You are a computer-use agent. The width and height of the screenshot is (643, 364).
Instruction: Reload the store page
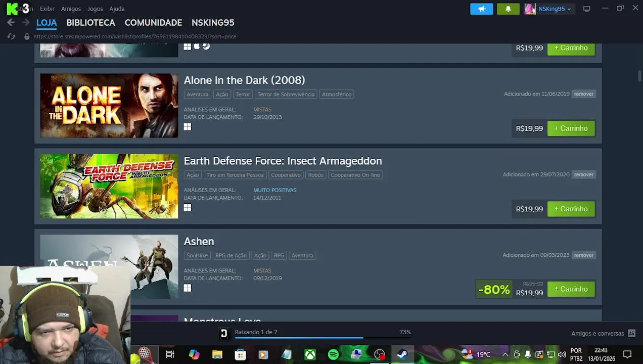11,36
